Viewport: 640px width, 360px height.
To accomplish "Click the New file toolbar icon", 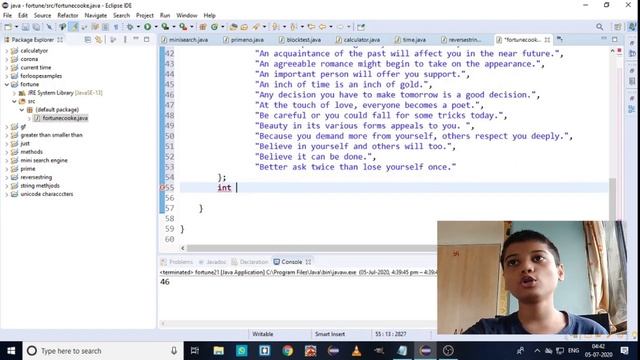I will (x=8, y=27).
